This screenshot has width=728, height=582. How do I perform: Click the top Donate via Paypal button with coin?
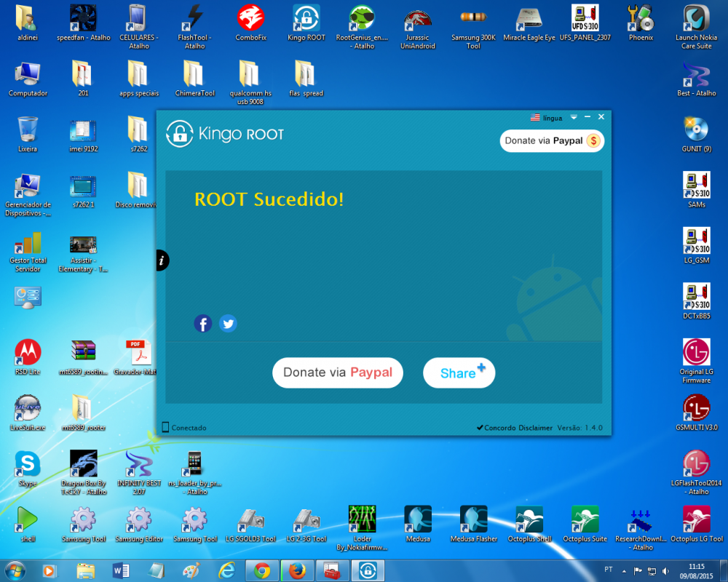[x=552, y=140]
